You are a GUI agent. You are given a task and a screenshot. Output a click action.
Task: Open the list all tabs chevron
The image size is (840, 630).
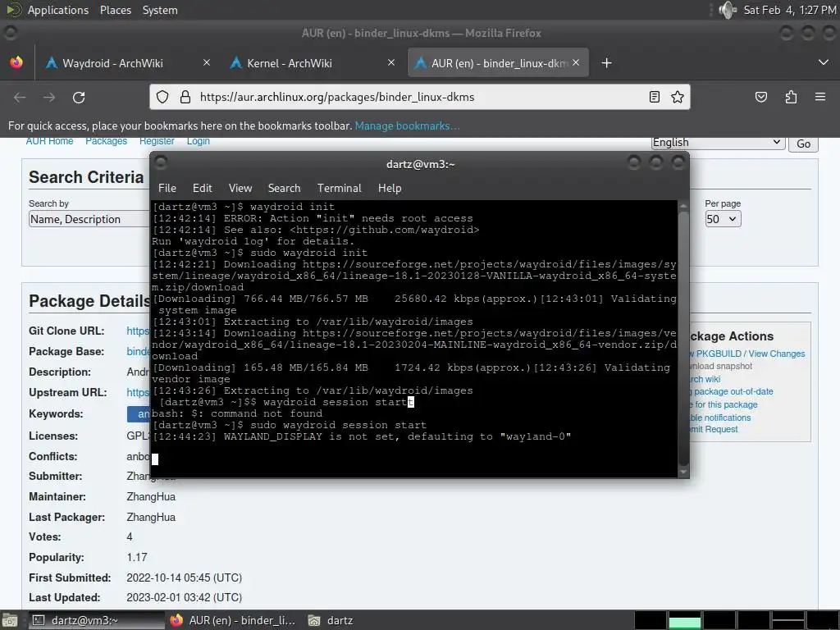click(824, 62)
